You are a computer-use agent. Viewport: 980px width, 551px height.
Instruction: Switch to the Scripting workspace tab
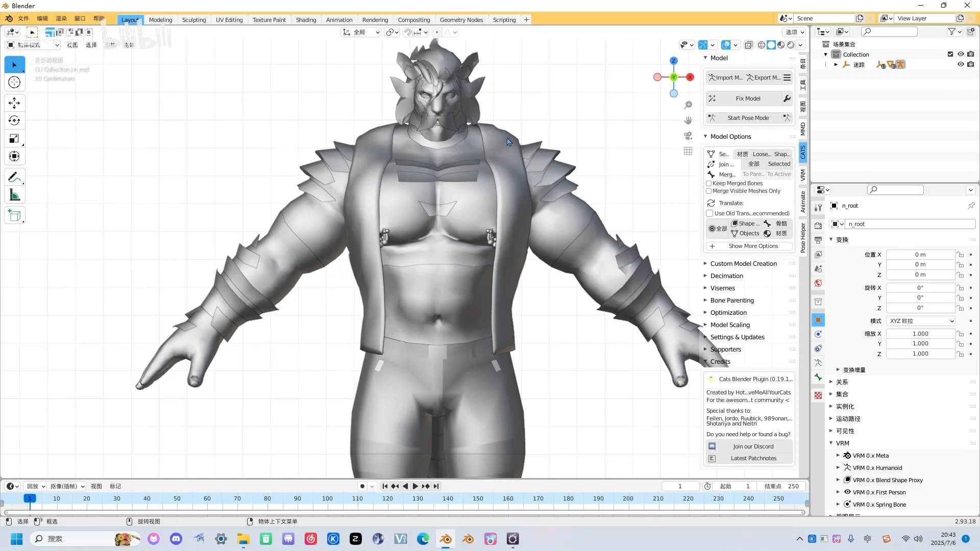coord(504,20)
